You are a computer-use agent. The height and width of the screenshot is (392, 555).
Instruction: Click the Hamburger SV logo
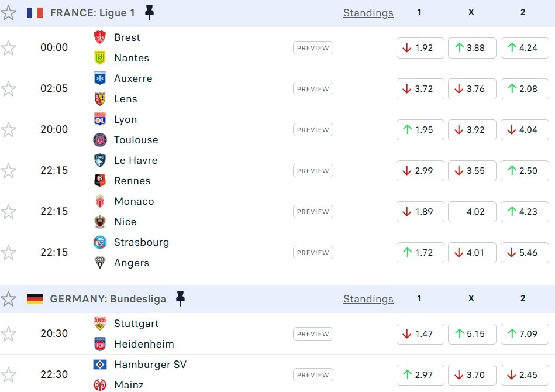(x=100, y=365)
